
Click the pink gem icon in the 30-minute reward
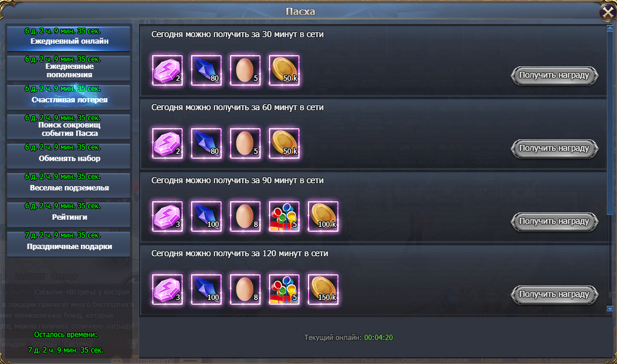pos(167,71)
